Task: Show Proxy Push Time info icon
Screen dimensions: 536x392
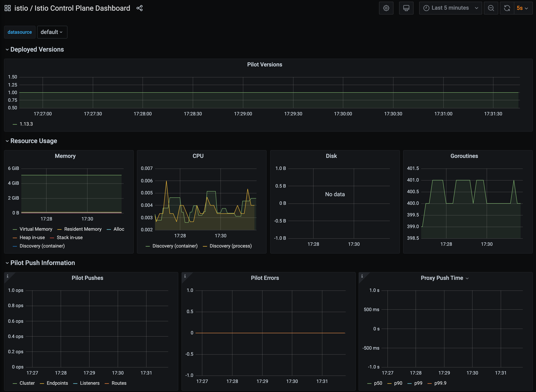Action: [362, 276]
